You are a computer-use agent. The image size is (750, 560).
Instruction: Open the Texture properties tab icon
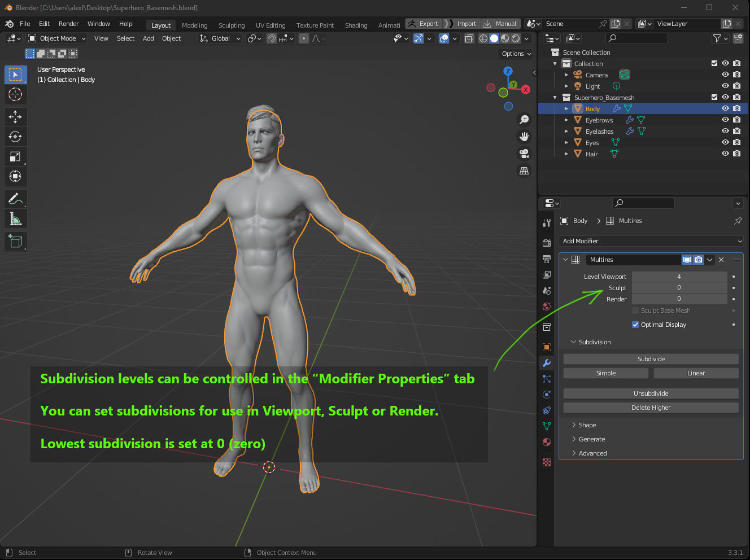[x=546, y=462]
